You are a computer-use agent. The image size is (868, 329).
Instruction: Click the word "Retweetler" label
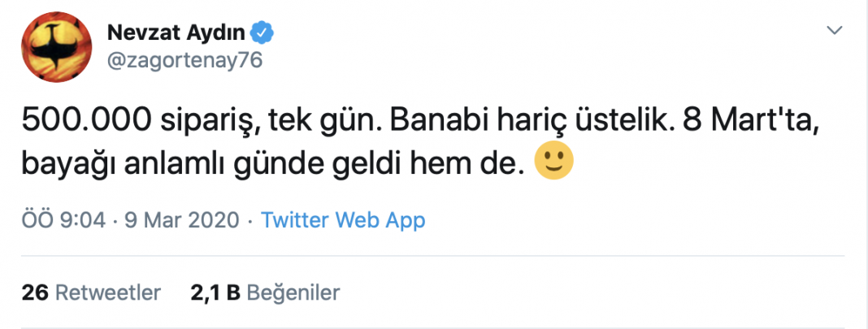point(109,292)
